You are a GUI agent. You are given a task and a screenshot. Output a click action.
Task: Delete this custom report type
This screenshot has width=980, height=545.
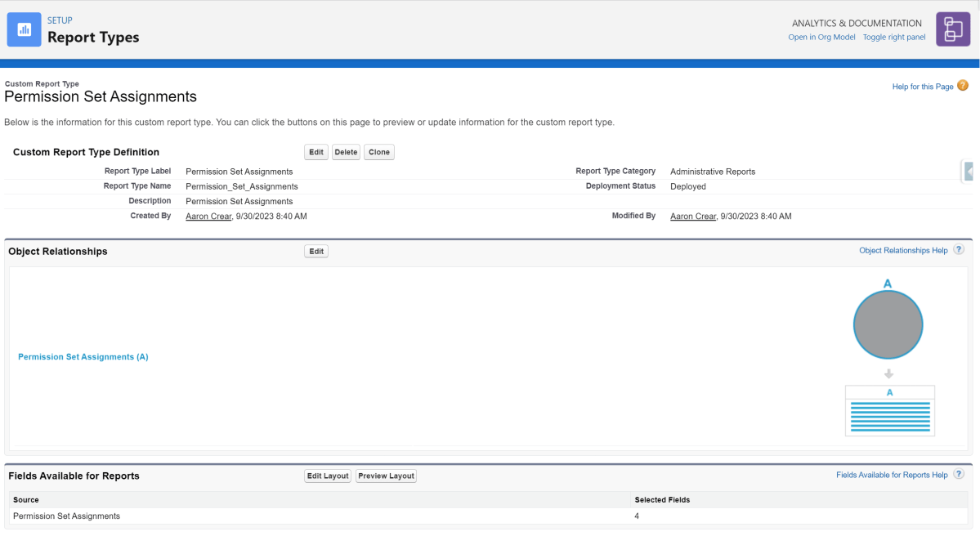(x=346, y=151)
